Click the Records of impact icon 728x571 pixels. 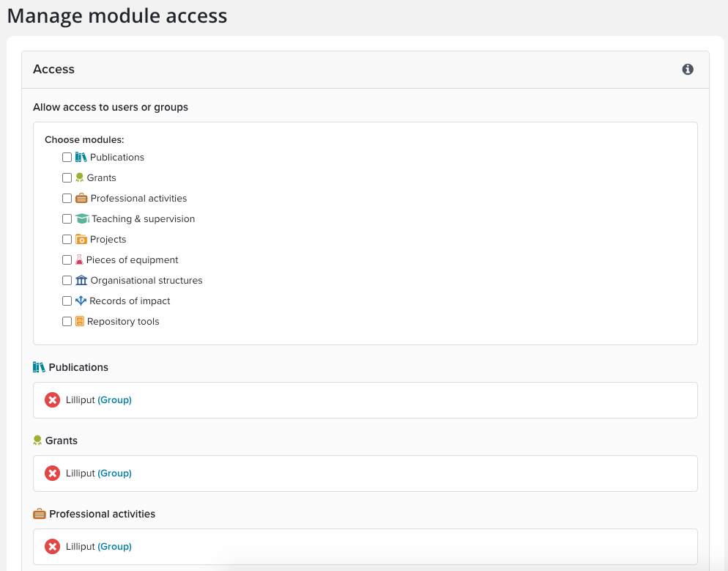81,301
